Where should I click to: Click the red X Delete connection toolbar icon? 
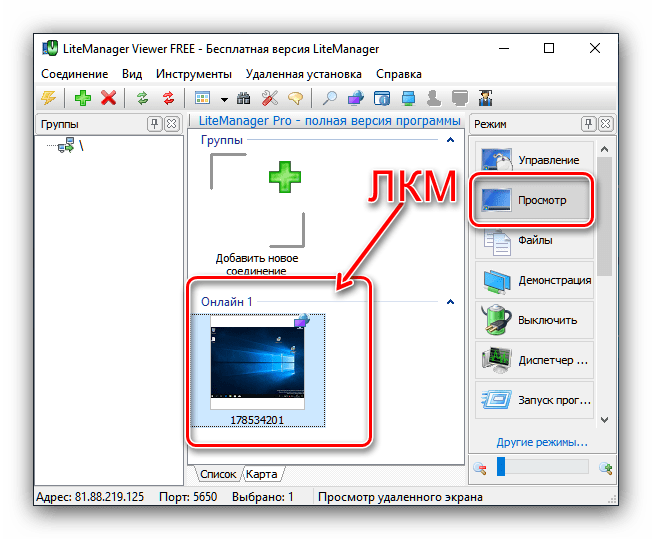(108, 98)
